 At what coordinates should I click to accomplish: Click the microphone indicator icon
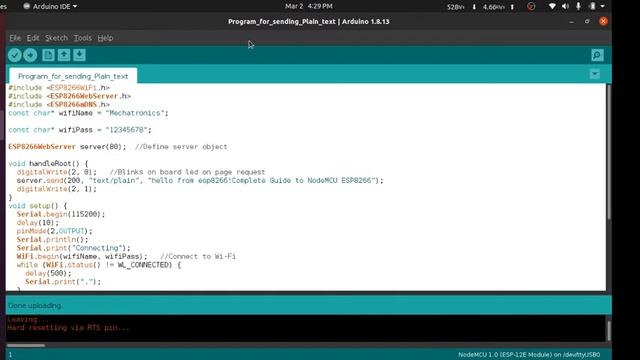tap(578, 6)
